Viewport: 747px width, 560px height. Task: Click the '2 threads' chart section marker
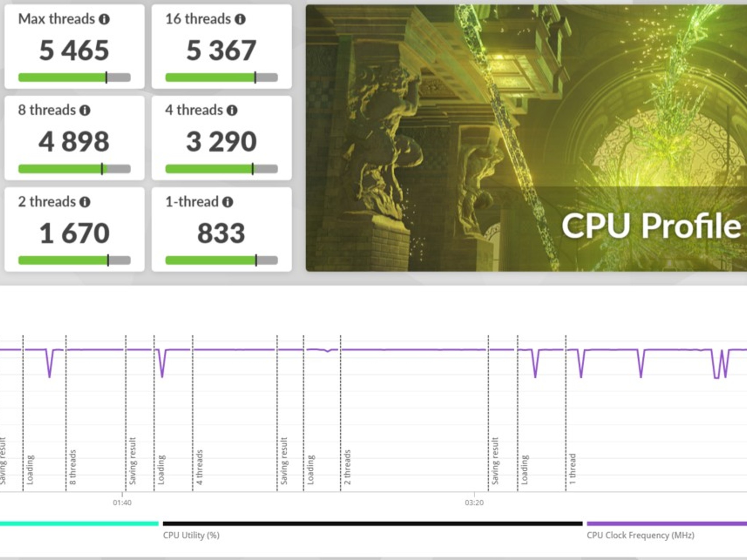[347, 467]
